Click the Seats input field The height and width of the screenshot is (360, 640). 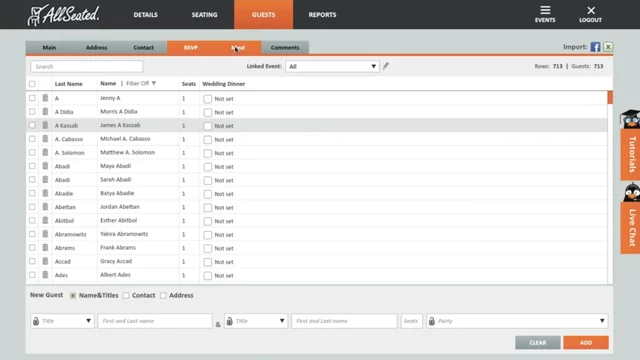coord(411,321)
